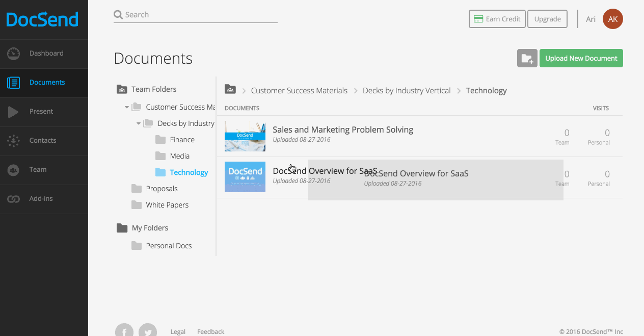Click the Legal footer link
This screenshot has width=644, height=336.
[178, 331]
